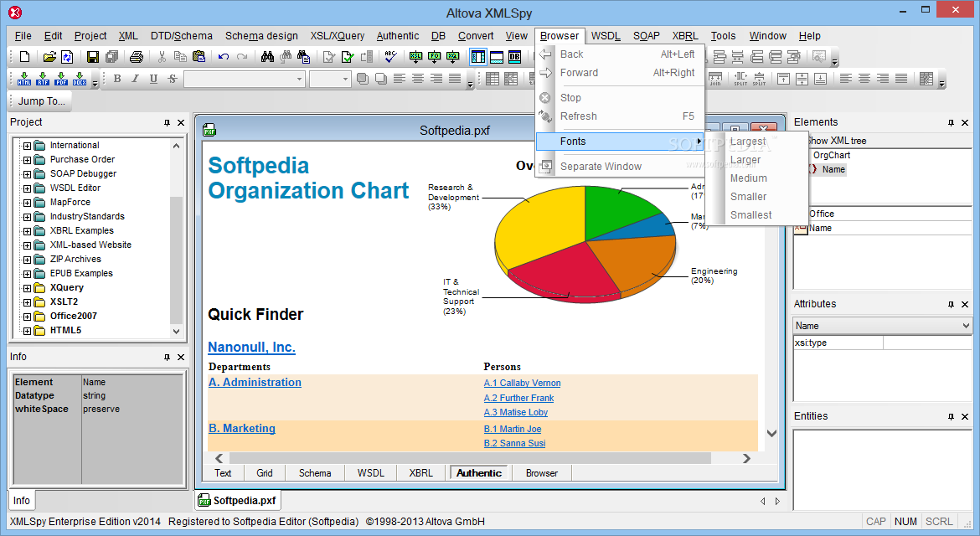Toggle the Info panel pin
980x536 pixels.
coord(167,357)
